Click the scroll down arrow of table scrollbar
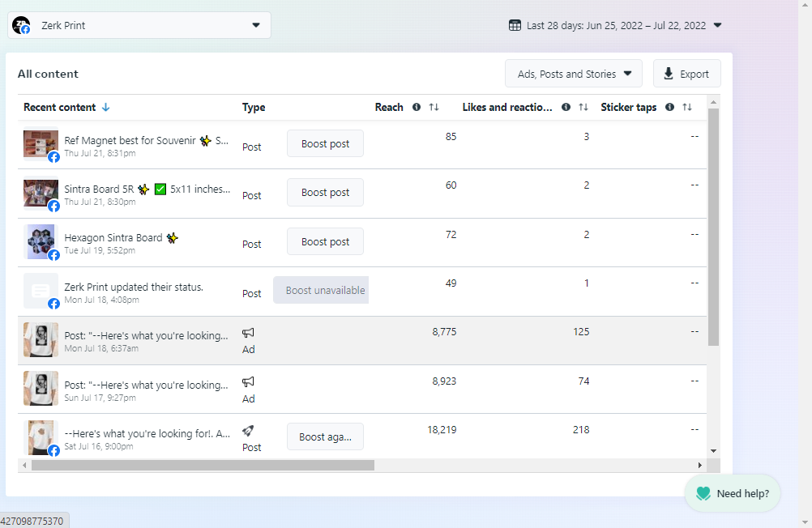The width and height of the screenshot is (812, 528). point(714,451)
